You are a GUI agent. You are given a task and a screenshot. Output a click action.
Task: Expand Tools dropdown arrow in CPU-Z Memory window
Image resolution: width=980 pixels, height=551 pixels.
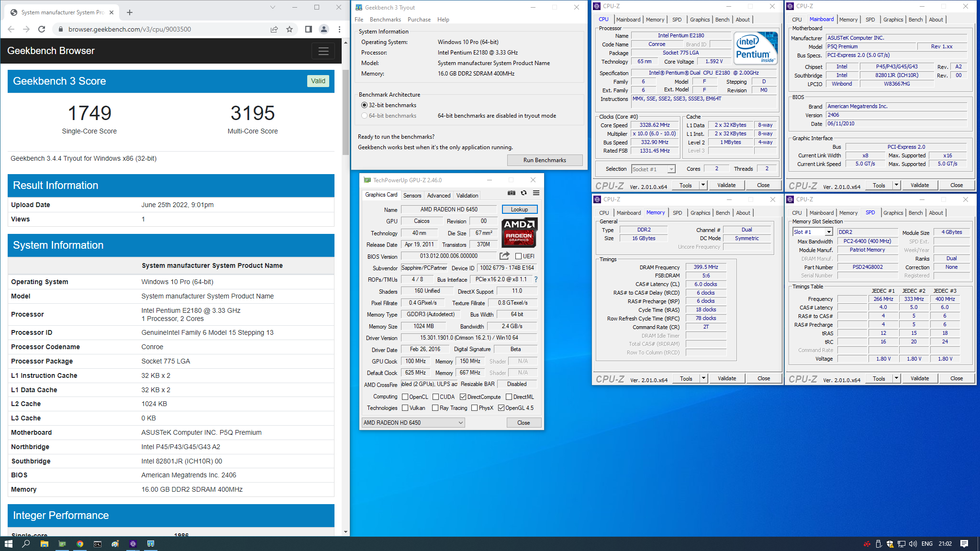point(703,378)
